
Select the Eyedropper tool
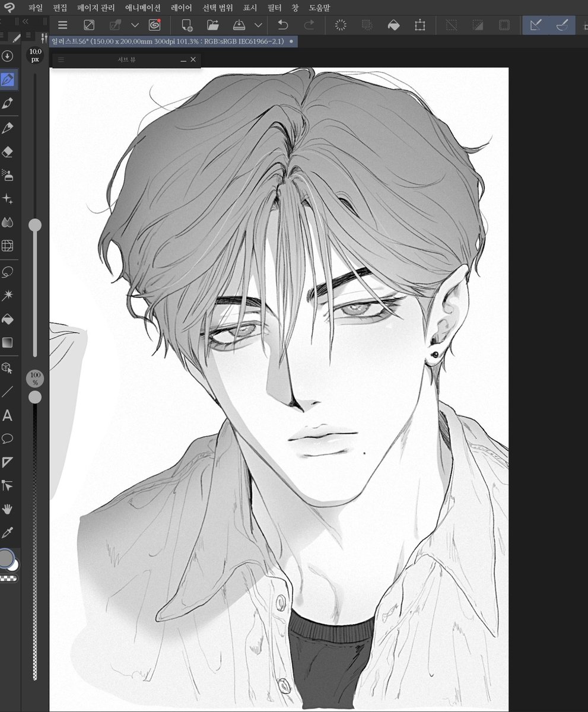[8, 532]
